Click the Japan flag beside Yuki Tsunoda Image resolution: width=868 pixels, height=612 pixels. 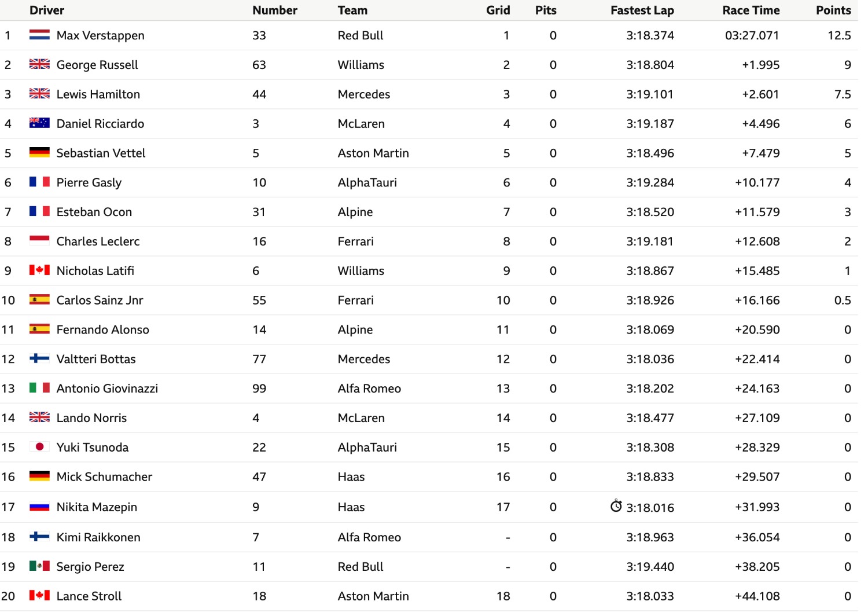click(39, 446)
